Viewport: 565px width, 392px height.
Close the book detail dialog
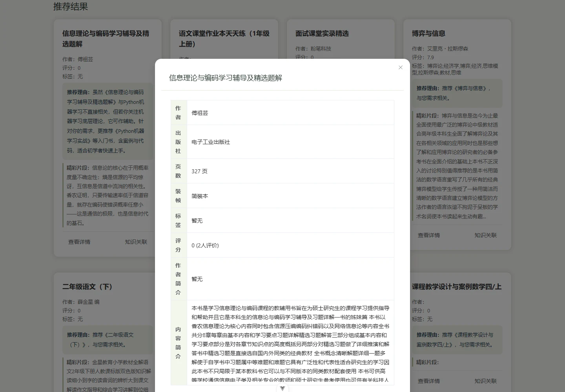(x=401, y=67)
